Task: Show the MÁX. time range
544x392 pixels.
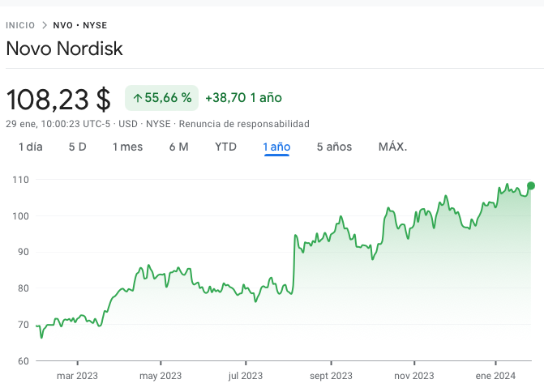Action: click(x=392, y=147)
